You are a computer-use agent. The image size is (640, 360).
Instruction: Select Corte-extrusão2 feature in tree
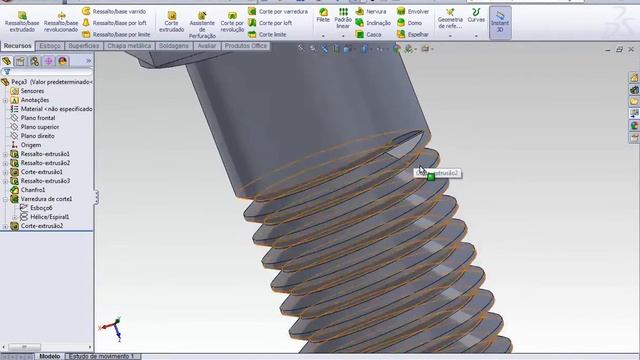point(42,226)
